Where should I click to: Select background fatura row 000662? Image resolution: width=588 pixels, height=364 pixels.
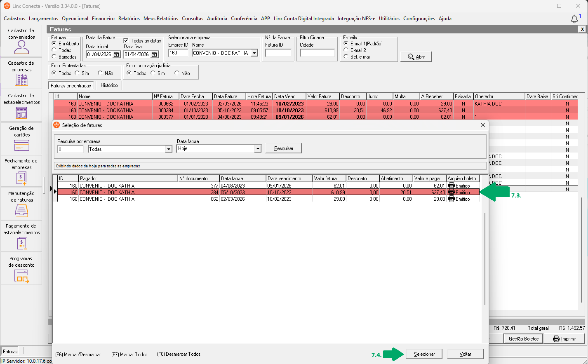[x=316, y=104]
